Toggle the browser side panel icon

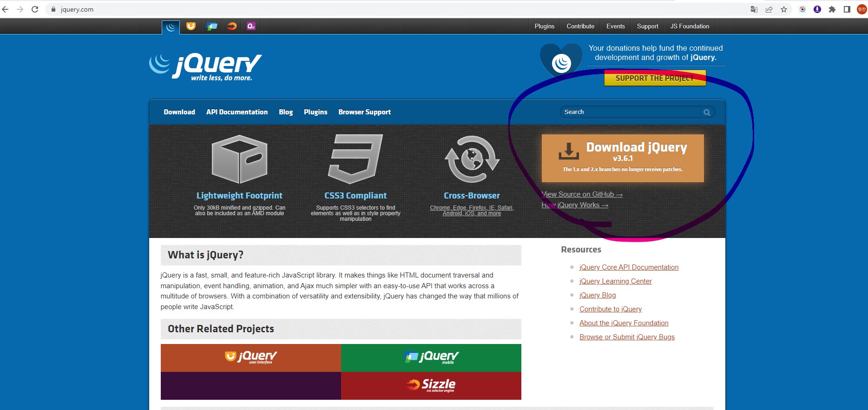point(847,9)
